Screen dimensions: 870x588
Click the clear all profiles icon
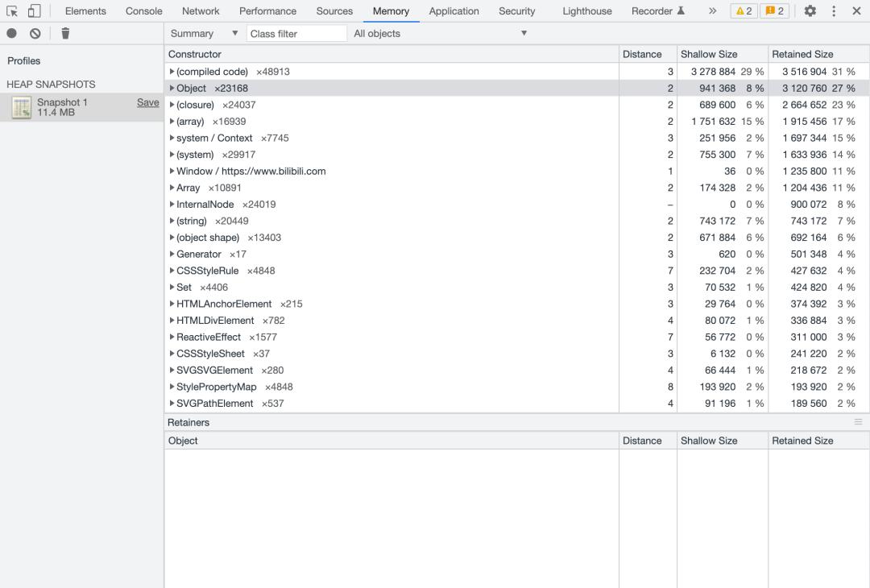[35, 33]
